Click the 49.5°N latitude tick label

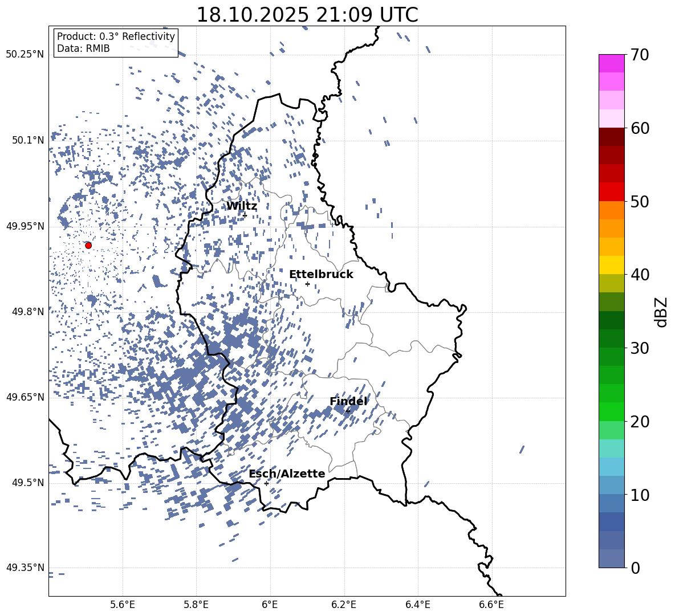pos(28,483)
